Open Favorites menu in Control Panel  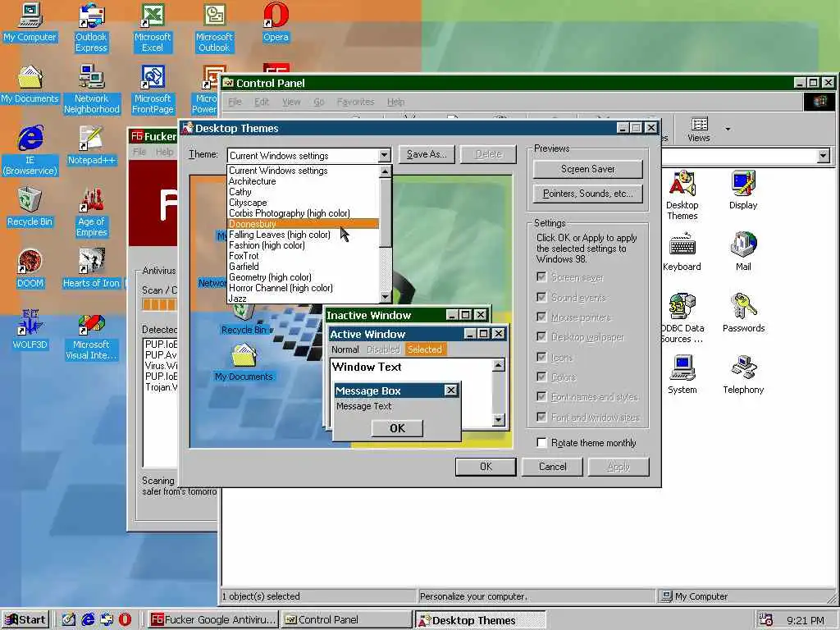(x=355, y=102)
